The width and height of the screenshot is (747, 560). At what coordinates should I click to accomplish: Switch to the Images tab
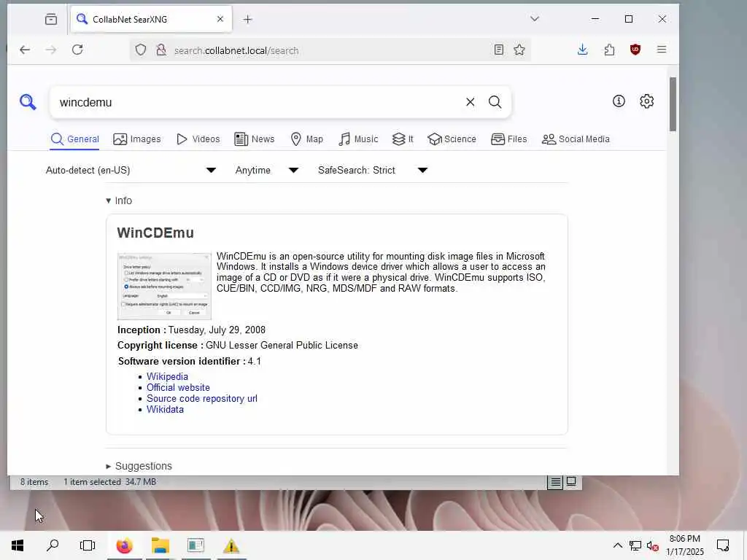(x=136, y=139)
